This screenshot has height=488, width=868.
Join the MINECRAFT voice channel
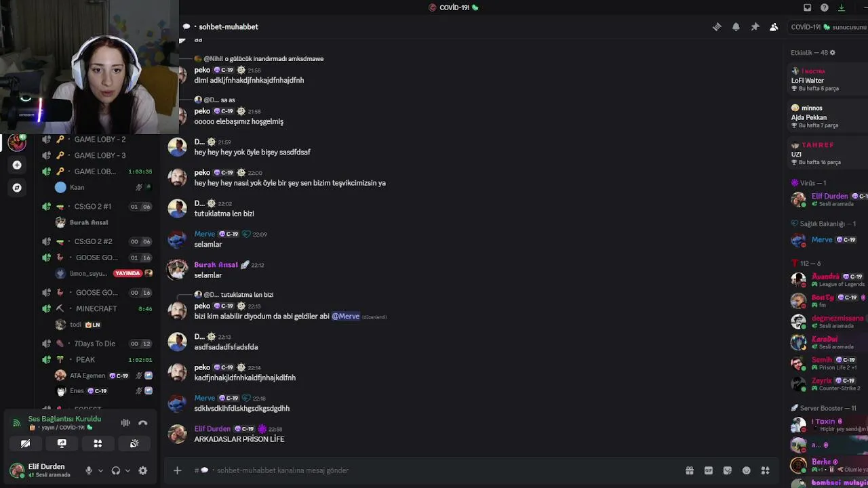coord(96,308)
